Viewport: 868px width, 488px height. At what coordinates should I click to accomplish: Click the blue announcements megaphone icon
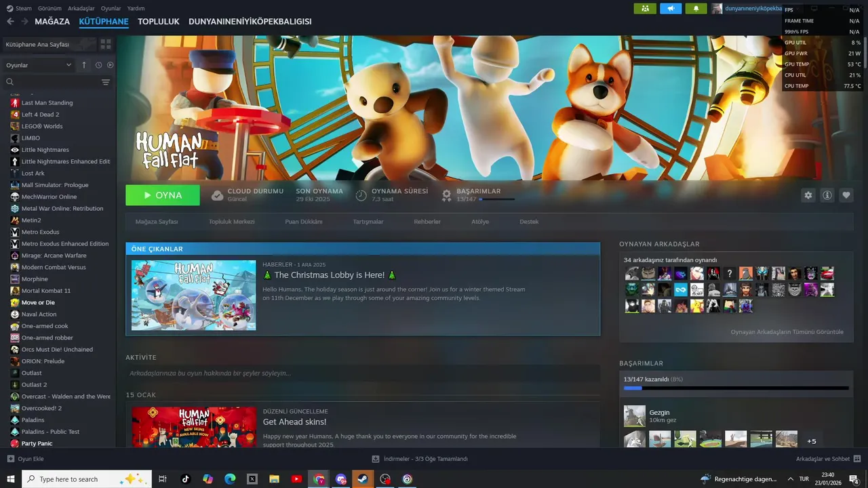[x=671, y=9]
